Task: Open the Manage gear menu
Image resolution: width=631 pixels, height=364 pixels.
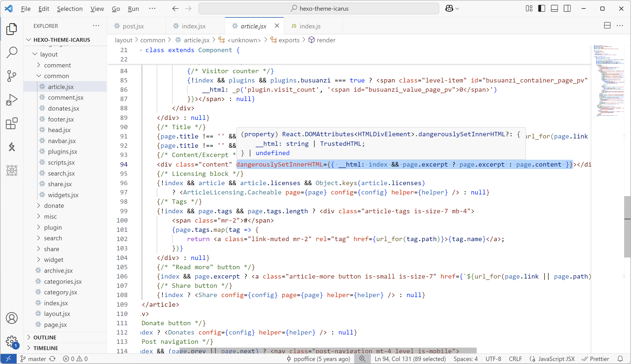Action: [12, 341]
